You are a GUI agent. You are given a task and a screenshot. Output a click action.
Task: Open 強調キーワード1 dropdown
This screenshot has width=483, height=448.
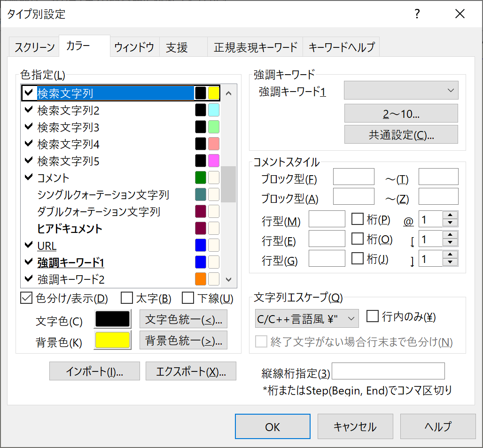click(401, 90)
